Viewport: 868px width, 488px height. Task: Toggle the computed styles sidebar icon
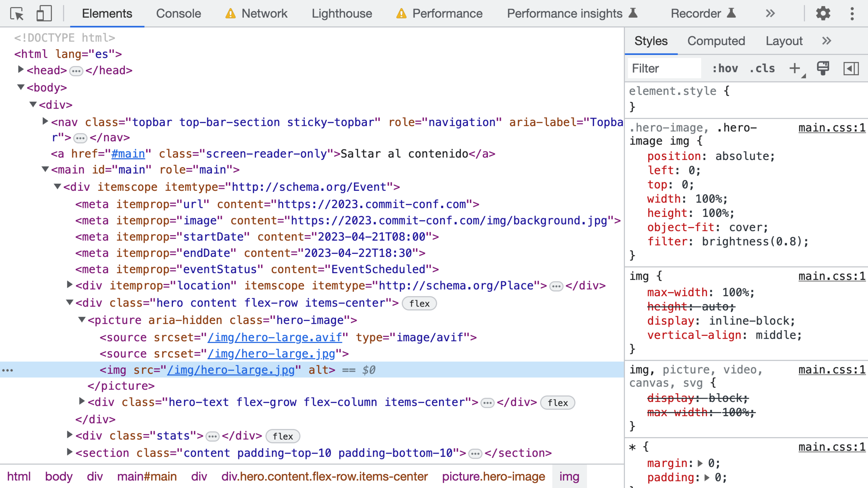point(851,68)
